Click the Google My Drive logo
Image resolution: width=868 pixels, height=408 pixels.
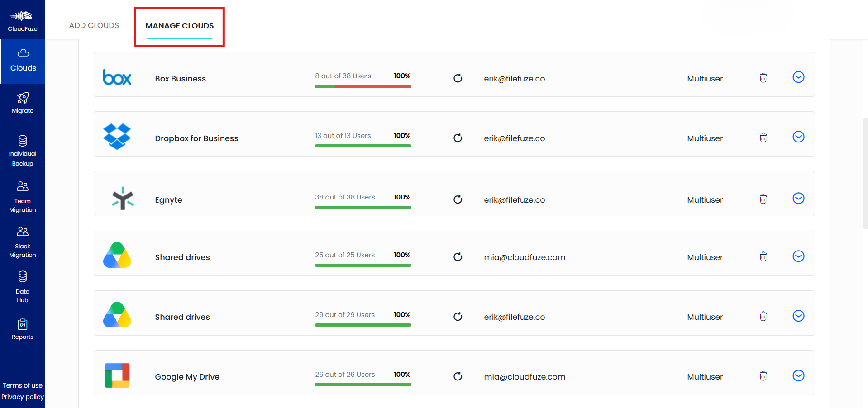(117, 375)
